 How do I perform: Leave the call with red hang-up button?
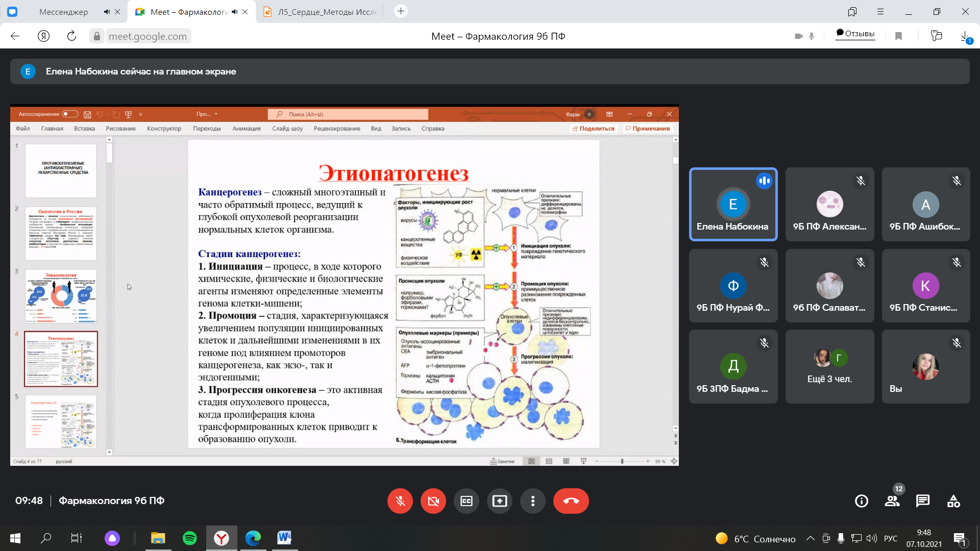571,501
